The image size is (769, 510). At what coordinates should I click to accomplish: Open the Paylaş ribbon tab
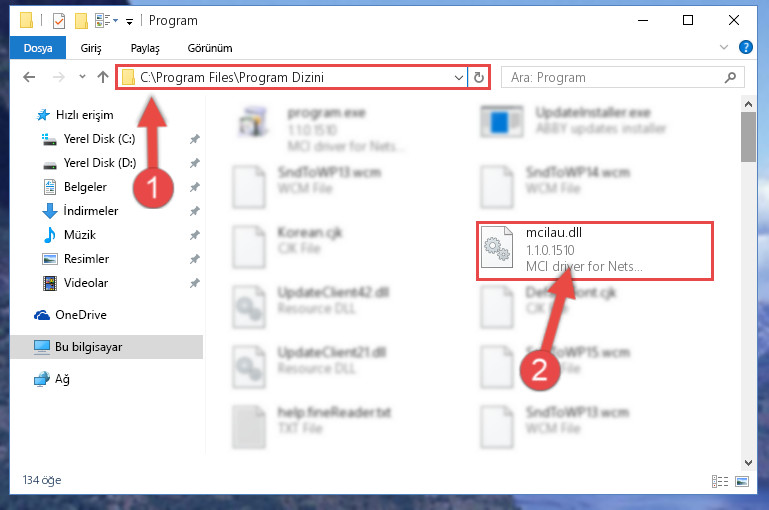(x=145, y=48)
